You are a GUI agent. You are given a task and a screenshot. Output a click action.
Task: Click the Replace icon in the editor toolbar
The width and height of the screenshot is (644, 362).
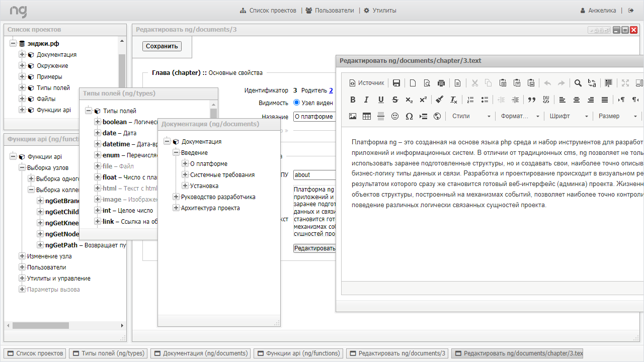pyautogui.click(x=592, y=83)
